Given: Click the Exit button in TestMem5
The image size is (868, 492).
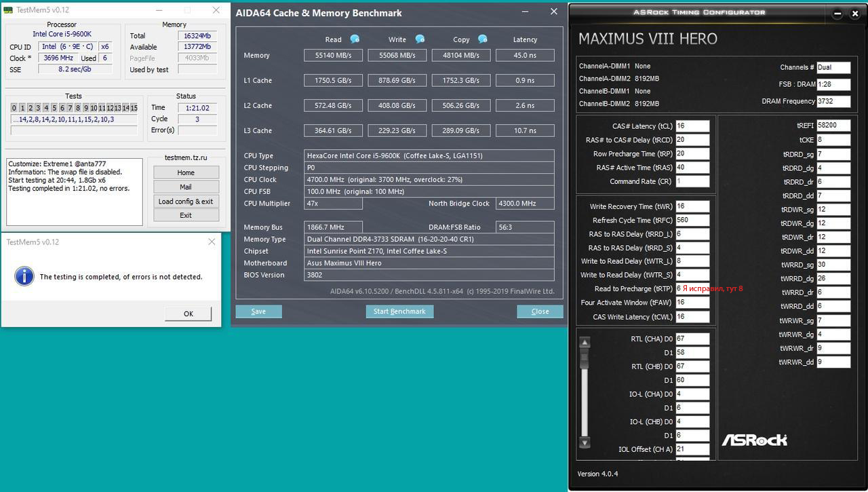Looking at the screenshot, I should (186, 215).
